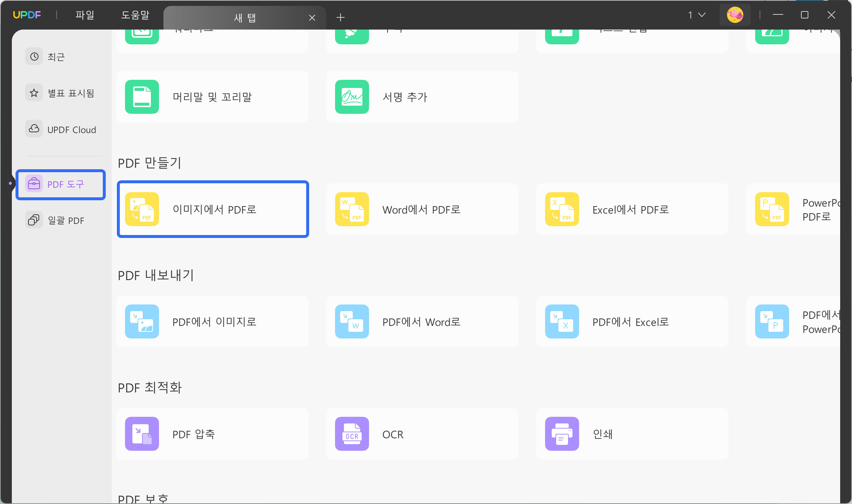Screen dimensions: 852x504
Task: Expand the tab count dropdown arrow
Action: pyautogui.click(x=701, y=15)
